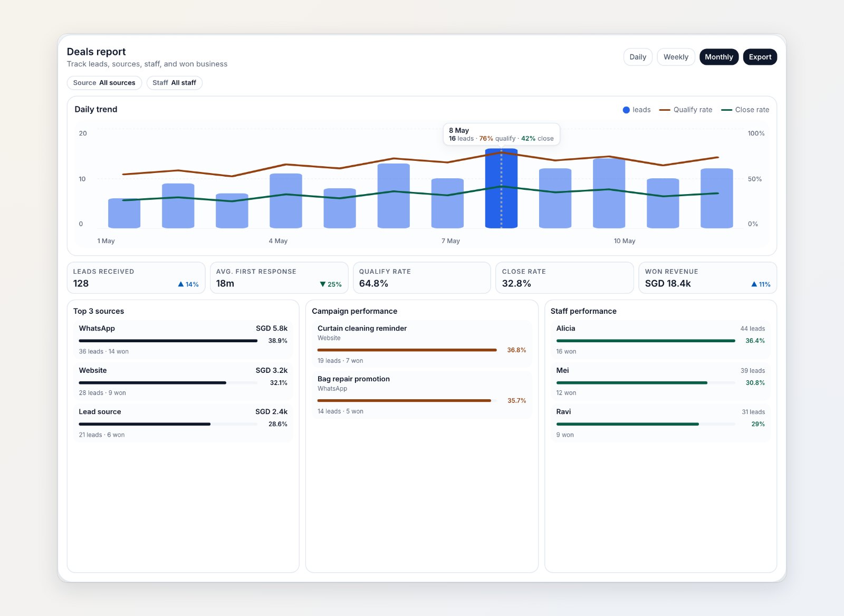This screenshot has width=844, height=616.
Task: Select the Lead source row
Action: (183, 423)
